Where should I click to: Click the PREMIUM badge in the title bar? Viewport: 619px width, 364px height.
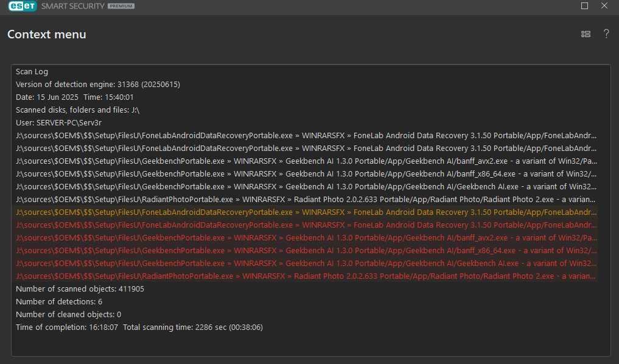point(121,6)
